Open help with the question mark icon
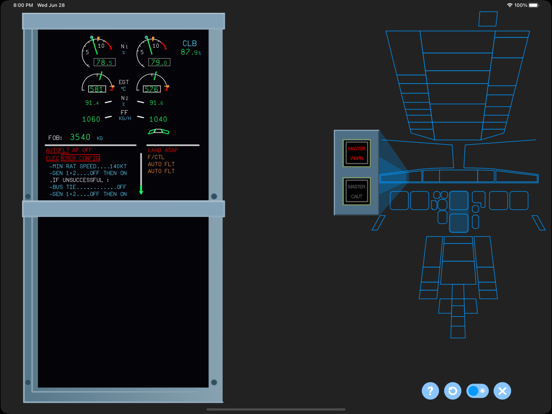The height and width of the screenshot is (414, 552). click(430, 391)
